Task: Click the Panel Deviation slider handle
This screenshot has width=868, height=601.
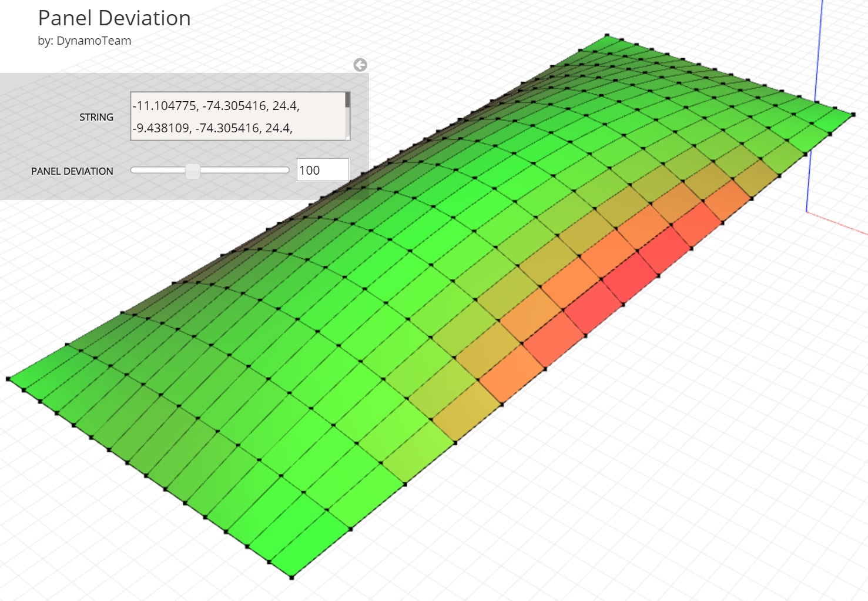Action: click(x=192, y=171)
